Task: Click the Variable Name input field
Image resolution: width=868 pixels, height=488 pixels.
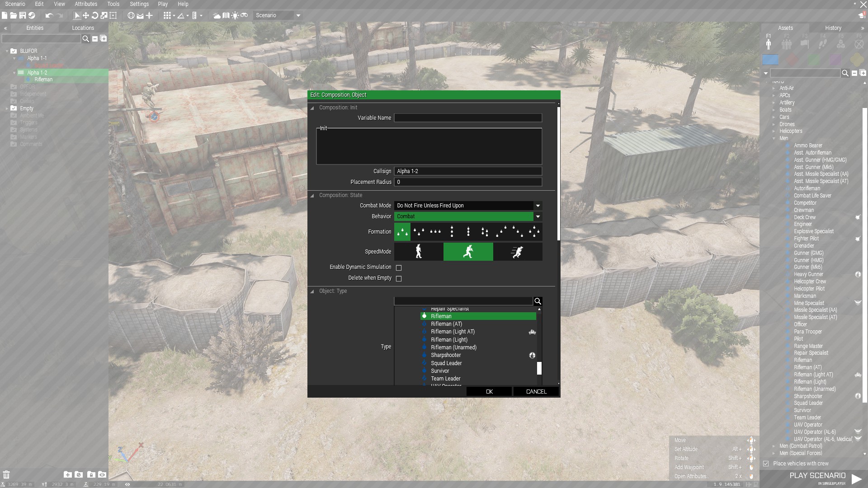Action: click(468, 118)
